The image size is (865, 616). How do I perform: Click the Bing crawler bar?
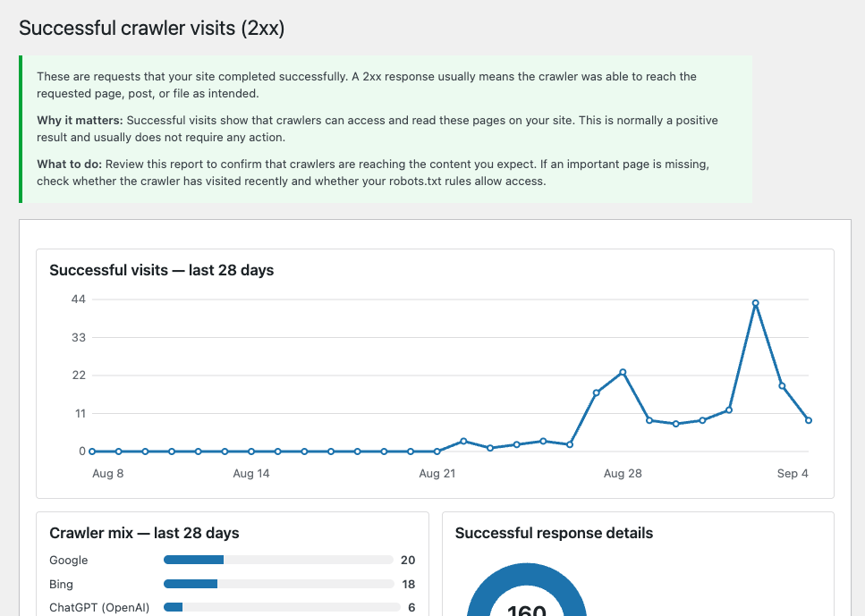point(278,584)
